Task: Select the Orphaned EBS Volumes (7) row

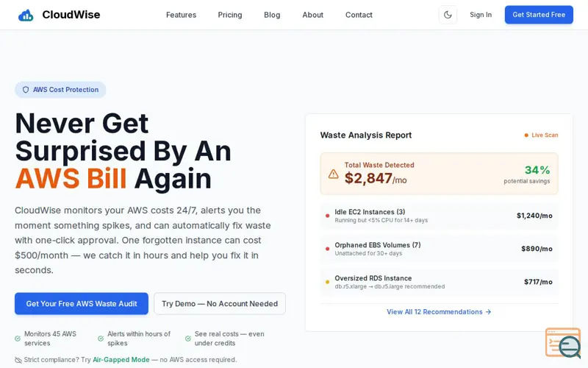Action: [439, 249]
